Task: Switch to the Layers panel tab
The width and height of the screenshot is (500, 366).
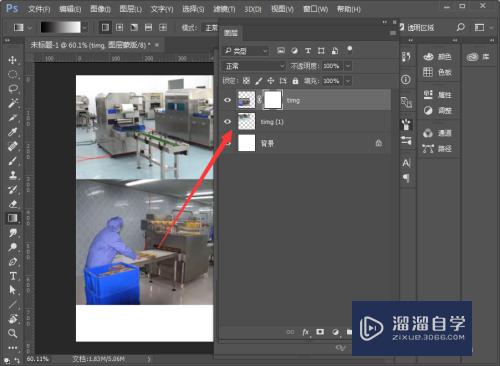Action: click(x=231, y=33)
